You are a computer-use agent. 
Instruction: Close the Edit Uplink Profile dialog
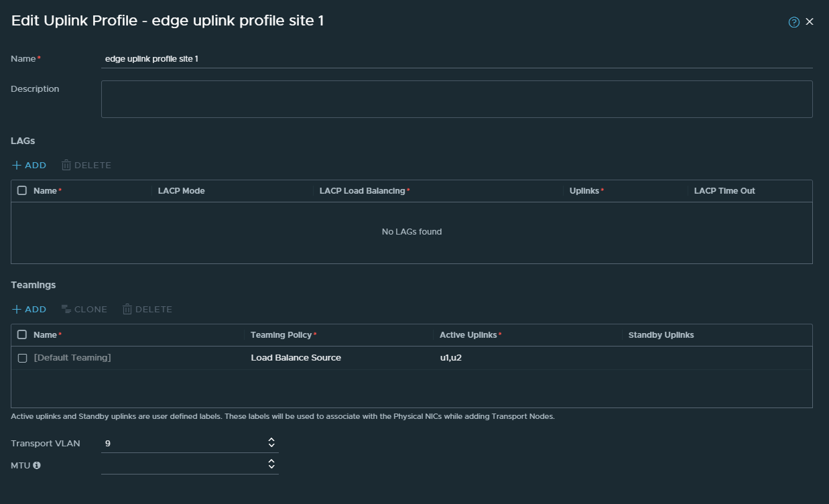(810, 22)
